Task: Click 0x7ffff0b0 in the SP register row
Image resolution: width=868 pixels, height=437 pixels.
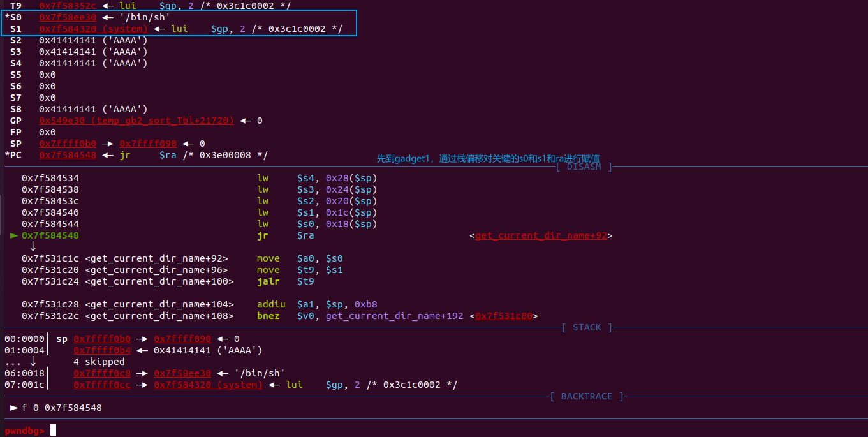Action: pos(68,144)
